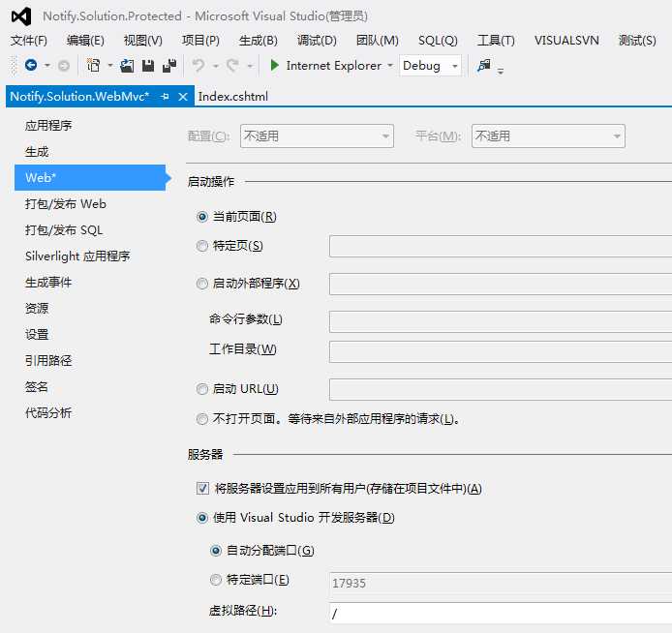Click the Visual Studio logo icon

[x=21, y=16]
